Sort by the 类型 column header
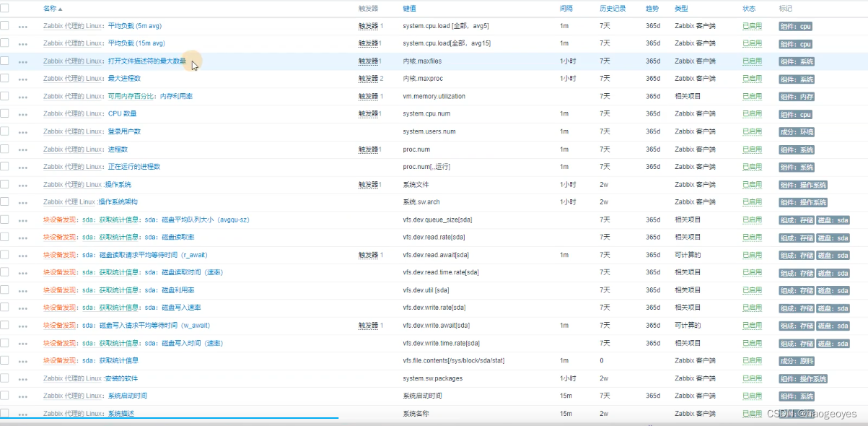Viewport: 868px width, 426px height. click(681, 9)
